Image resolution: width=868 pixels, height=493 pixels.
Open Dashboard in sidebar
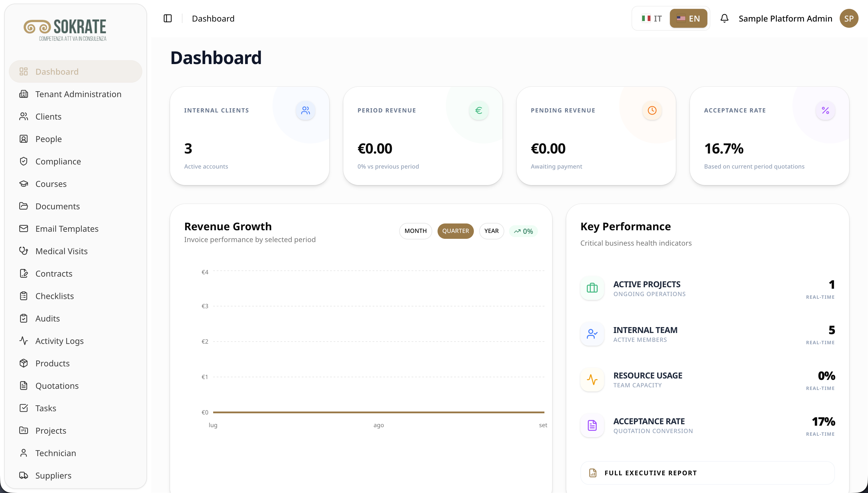(76, 71)
